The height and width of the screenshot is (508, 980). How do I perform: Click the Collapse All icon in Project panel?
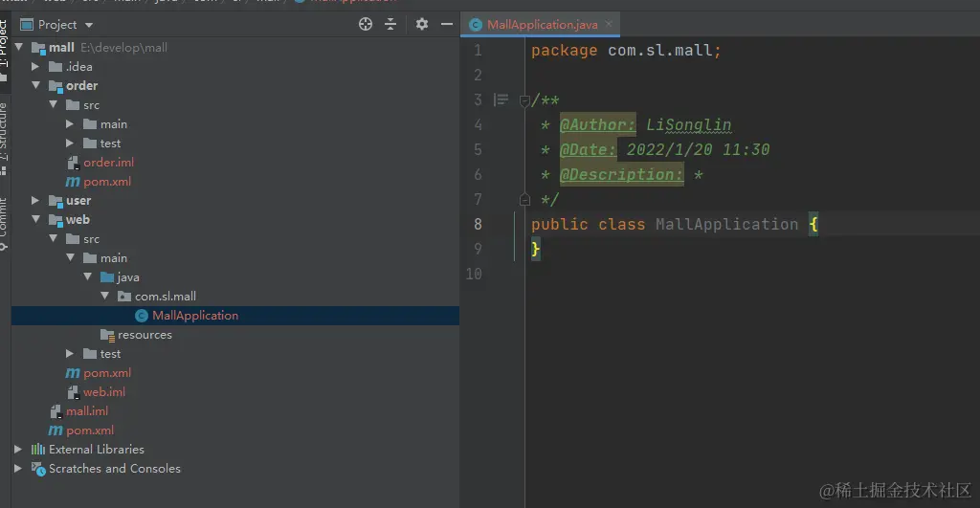point(390,24)
